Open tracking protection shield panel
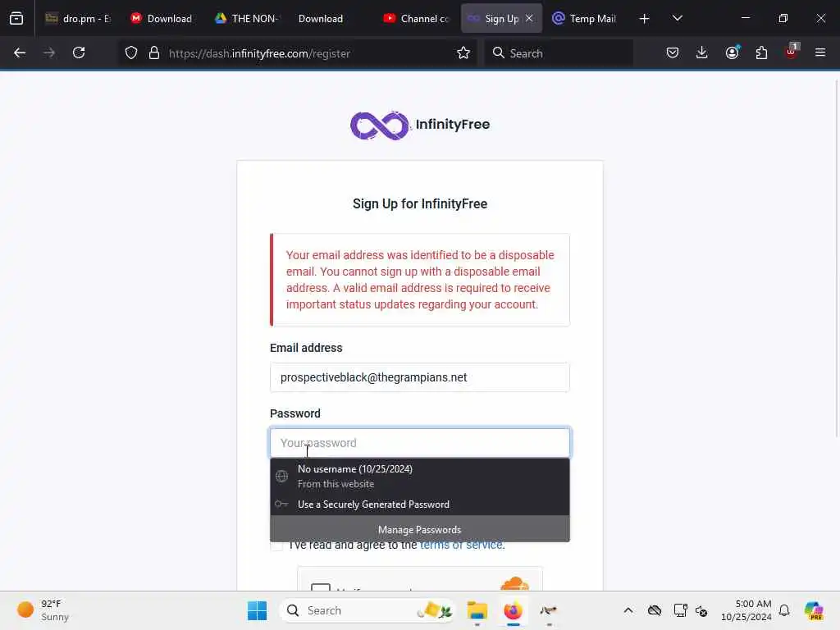Viewport: 840px width, 630px height. [131, 52]
